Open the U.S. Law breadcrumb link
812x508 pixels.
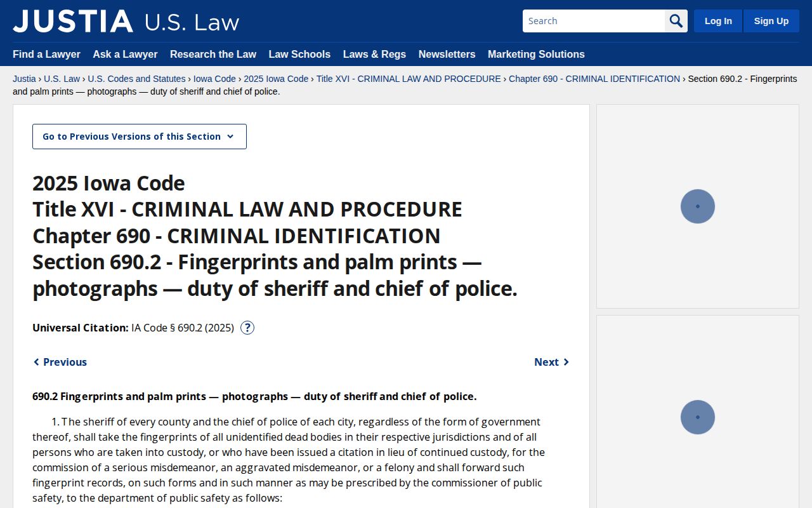point(62,79)
